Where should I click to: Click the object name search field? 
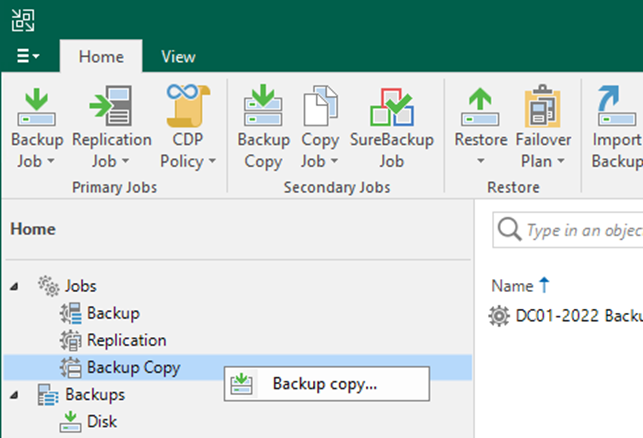pyautogui.click(x=568, y=230)
